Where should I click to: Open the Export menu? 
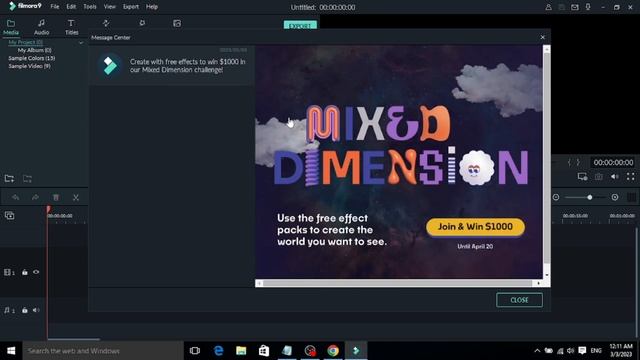click(131, 7)
